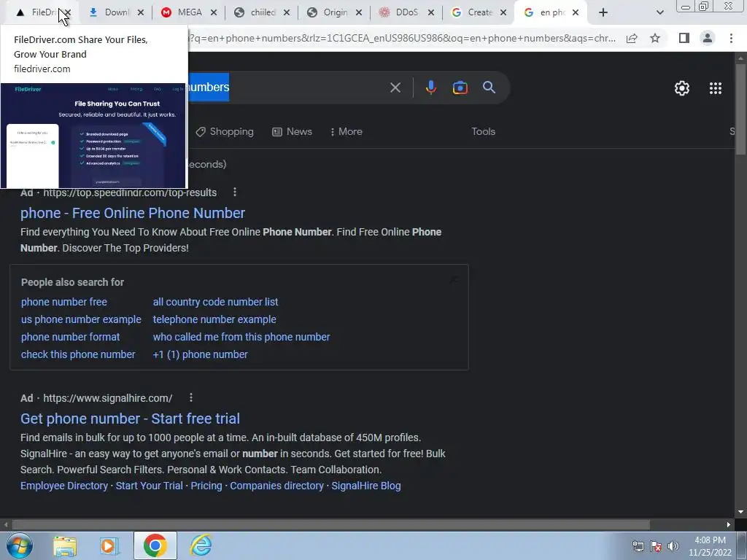747x560 pixels.
Task: Open the Chrome three-dot menu
Action: tap(731, 38)
